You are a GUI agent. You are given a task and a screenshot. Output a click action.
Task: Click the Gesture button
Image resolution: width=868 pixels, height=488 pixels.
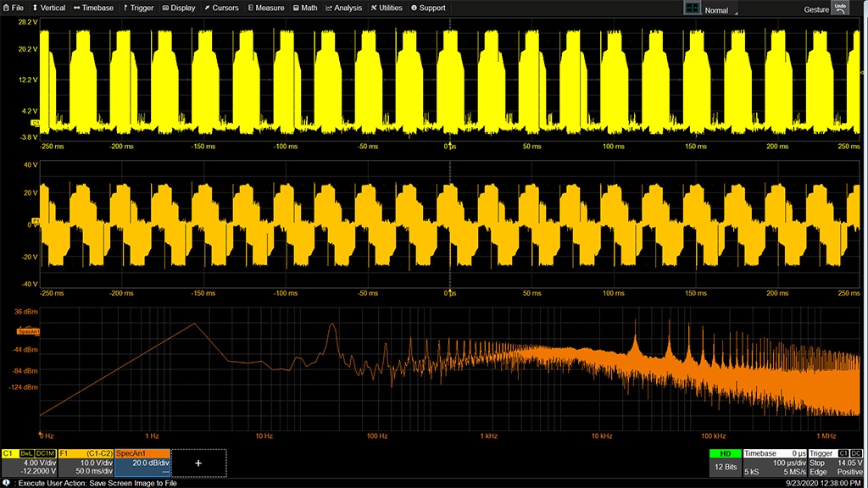(x=816, y=9)
